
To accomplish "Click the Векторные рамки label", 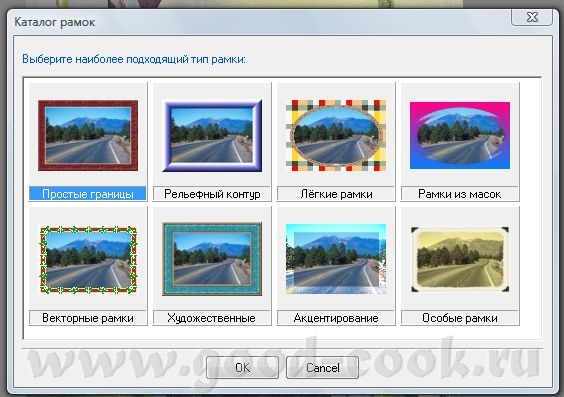I will click(88, 318).
